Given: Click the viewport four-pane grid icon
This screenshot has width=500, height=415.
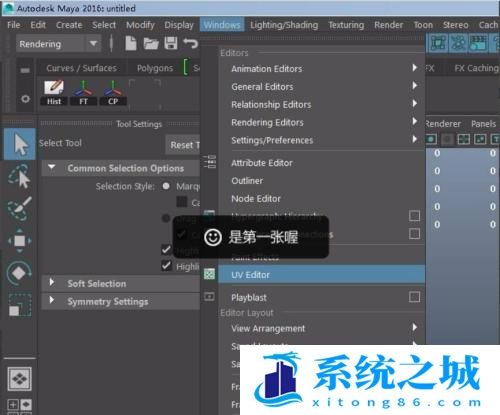Looking at the screenshot, I should (x=464, y=139).
